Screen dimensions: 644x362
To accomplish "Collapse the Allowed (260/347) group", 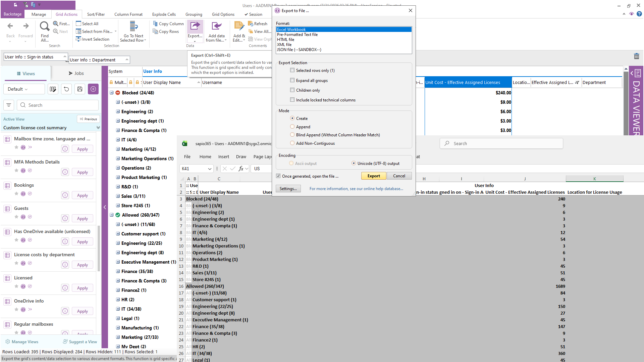I will [x=112, y=215].
